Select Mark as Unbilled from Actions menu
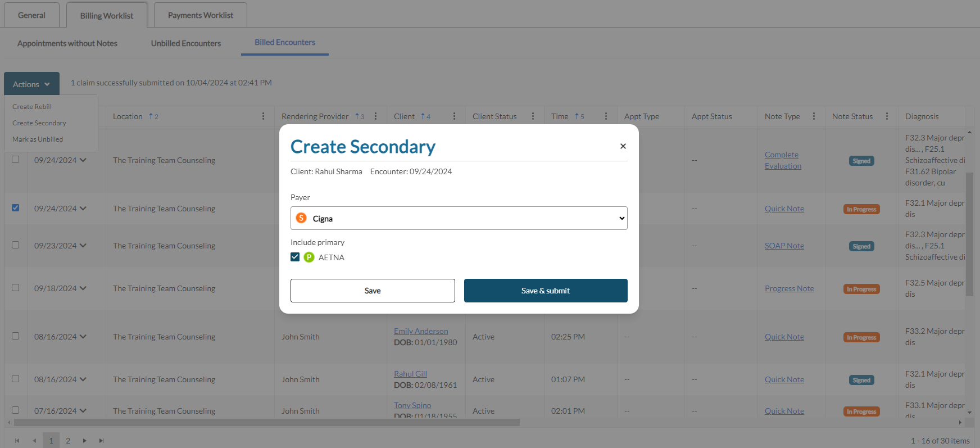980x448 pixels. pos(38,139)
